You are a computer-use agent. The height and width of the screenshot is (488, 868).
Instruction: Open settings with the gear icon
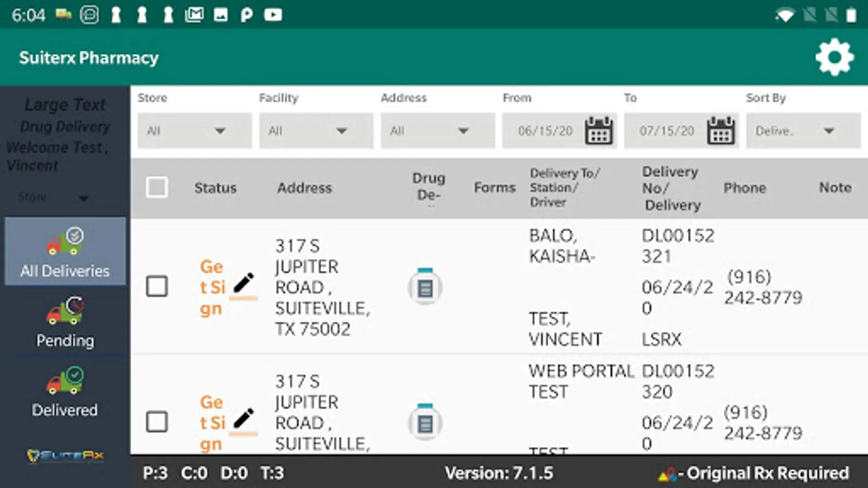pos(834,57)
